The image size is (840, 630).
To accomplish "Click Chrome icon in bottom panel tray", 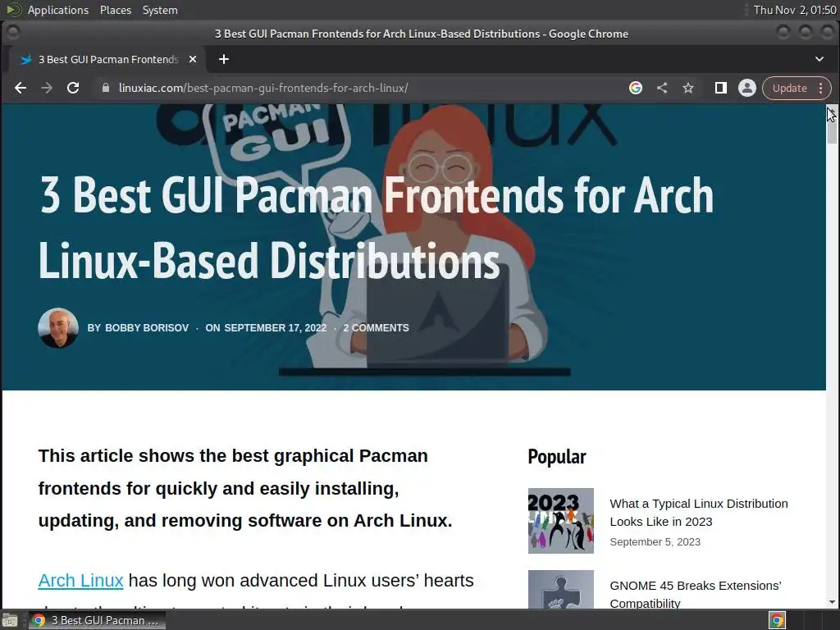I will click(777, 620).
